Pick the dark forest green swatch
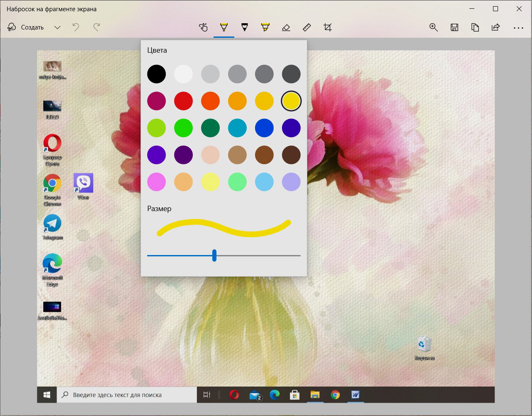 (210, 128)
